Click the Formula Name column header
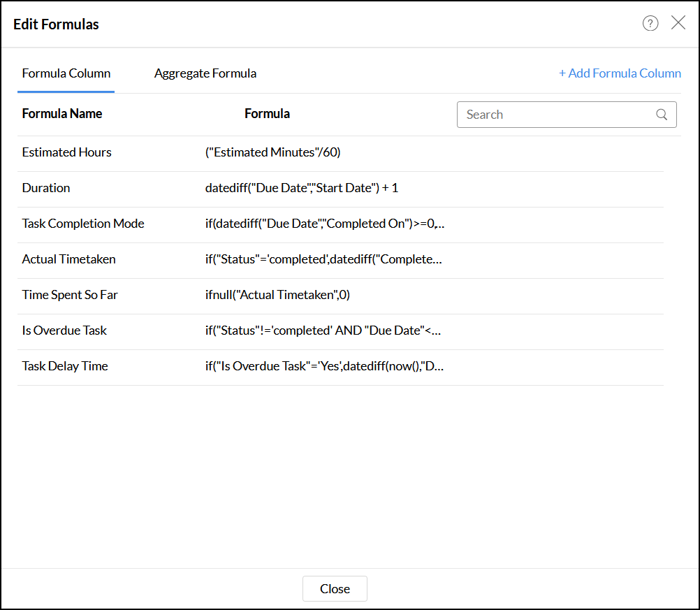Viewport: 700px width, 610px height. pyautogui.click(x=62, y=114)
